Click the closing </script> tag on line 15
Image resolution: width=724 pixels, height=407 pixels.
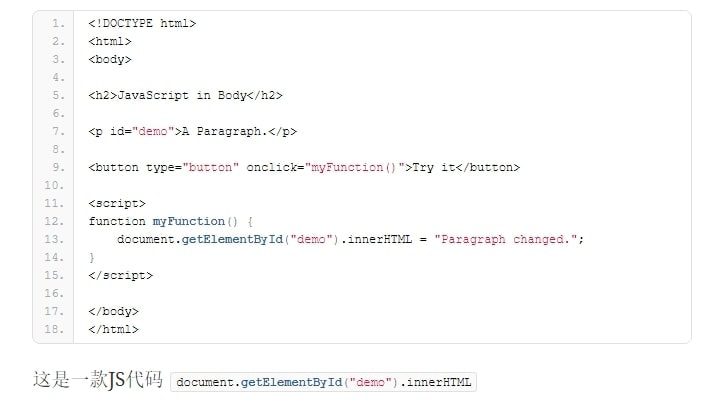121,275
